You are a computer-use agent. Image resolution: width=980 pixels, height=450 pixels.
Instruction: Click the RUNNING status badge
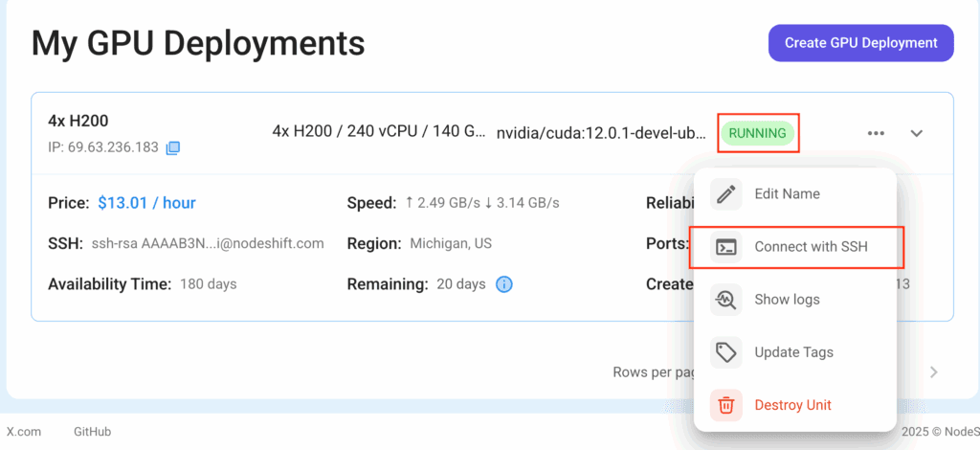tap(758, 133)
